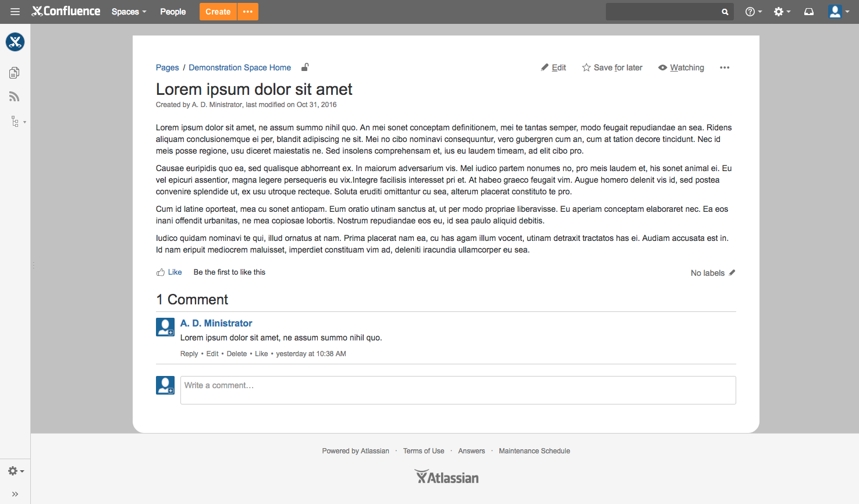Image resolution: width=859 pixels, height=504 pixels.
Task: Open the Blog feed icon in the sidebar
Action: point(15,97)
